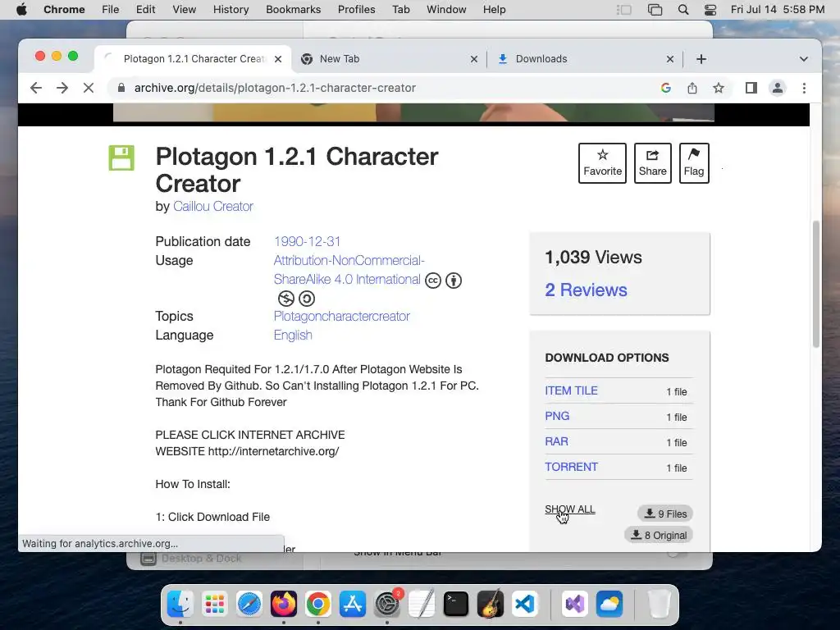The image size is (840, 630).
Task: Stop loading the page
Action: click(89, 88)
